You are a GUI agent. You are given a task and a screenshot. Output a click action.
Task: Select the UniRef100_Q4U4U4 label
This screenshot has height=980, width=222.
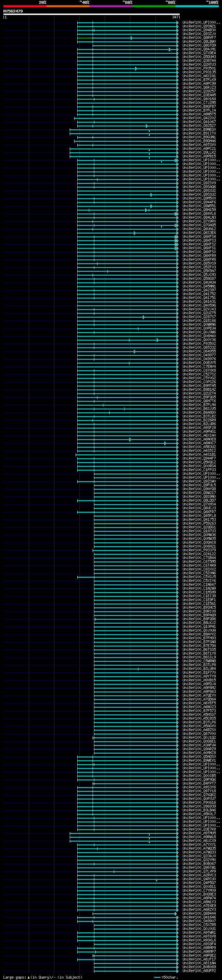coord(199,282)
